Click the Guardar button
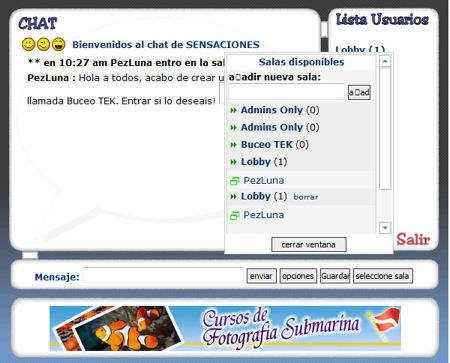450x363 pixels. click(x=335, y=276)
